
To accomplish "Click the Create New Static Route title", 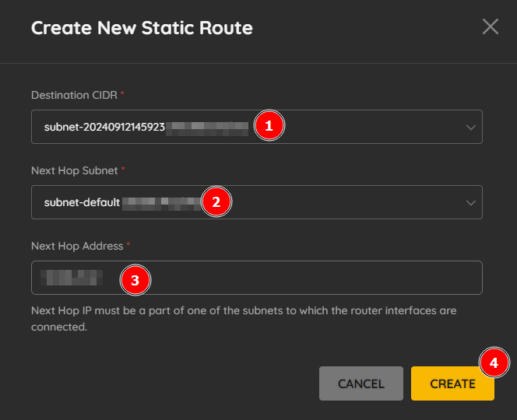I will click(142, 28).
